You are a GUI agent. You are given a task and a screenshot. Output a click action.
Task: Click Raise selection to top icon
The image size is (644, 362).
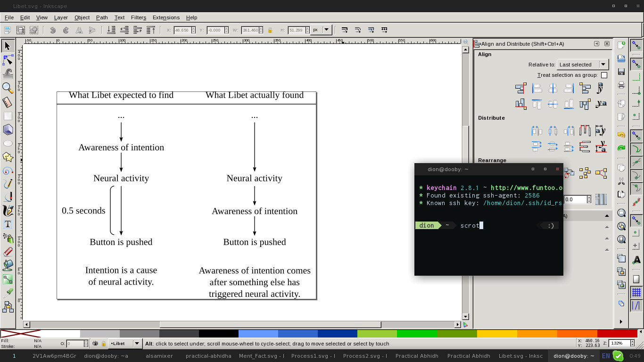(x=151, y=30)
